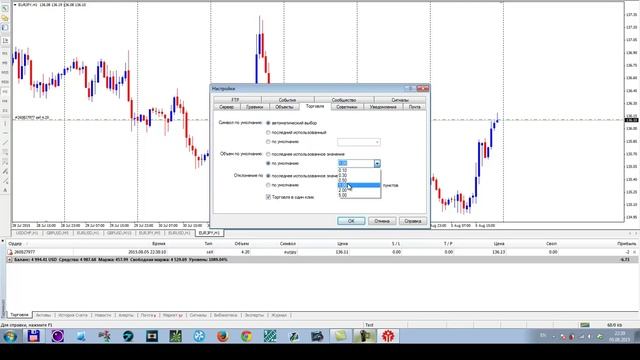Click the 'sell' type cell in orders
The width and height of the screenshot is (640, 360).
click(209, 252)
